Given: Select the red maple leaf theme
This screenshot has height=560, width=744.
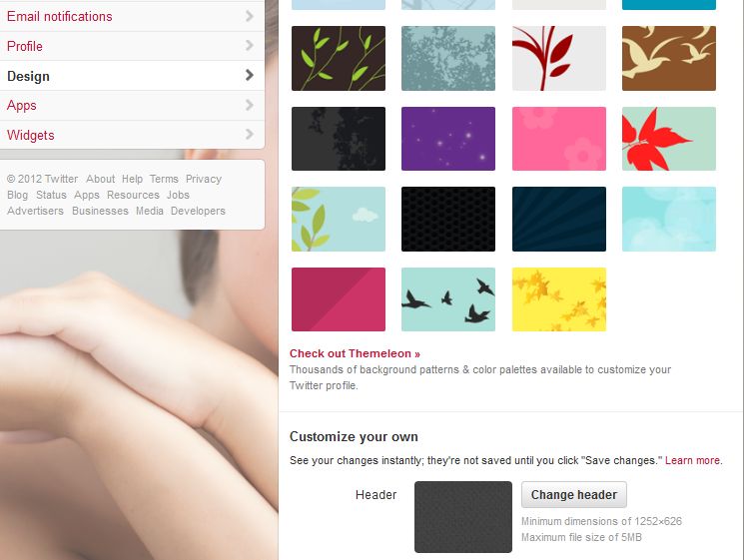Looking at the screenshot, I should [668, 139].
